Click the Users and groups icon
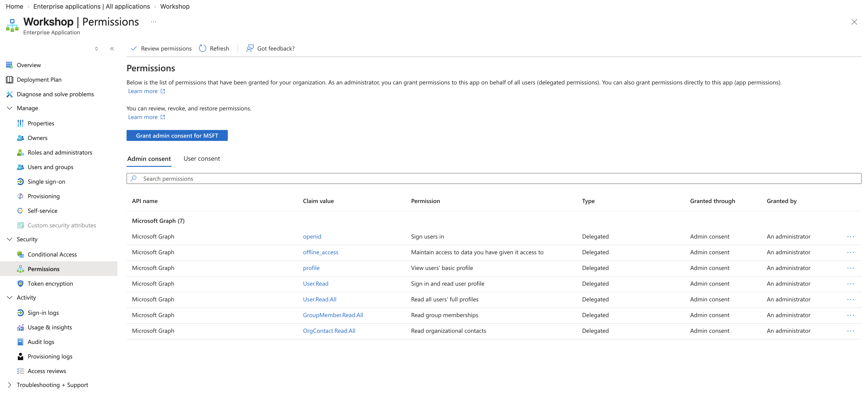Screen dimensions: 868x407 point(20,167)
